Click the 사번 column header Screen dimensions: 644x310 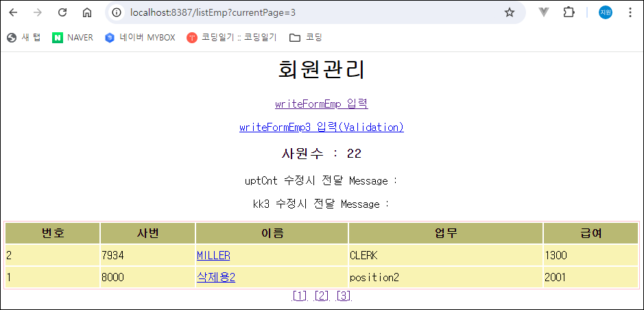[x=148, y=233]
